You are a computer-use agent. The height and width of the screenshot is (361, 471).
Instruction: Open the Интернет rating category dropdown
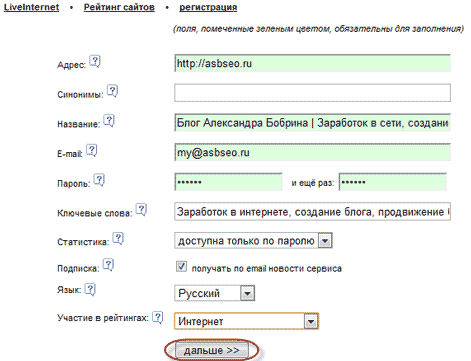[x=246, y=321]
